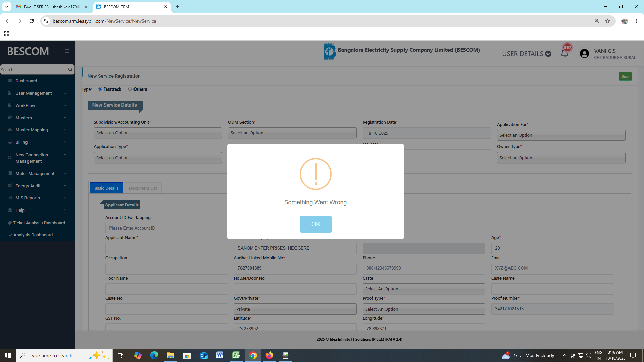Select the Others radio button

pos(130,89)
